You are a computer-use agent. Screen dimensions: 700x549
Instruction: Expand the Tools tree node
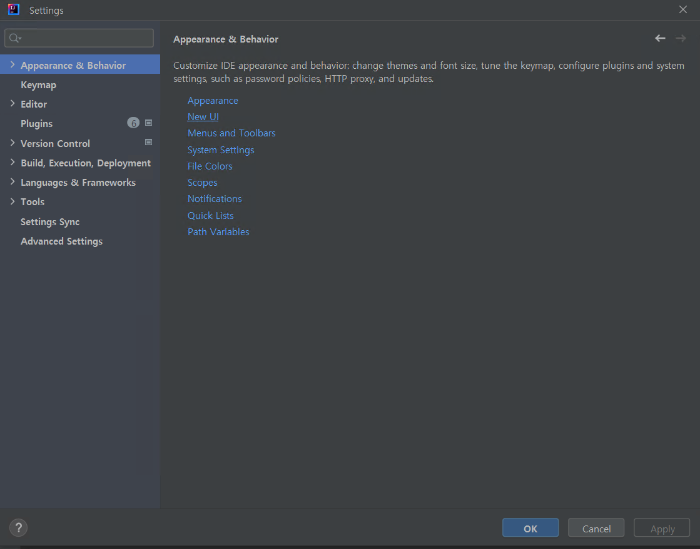pos(12,201)
